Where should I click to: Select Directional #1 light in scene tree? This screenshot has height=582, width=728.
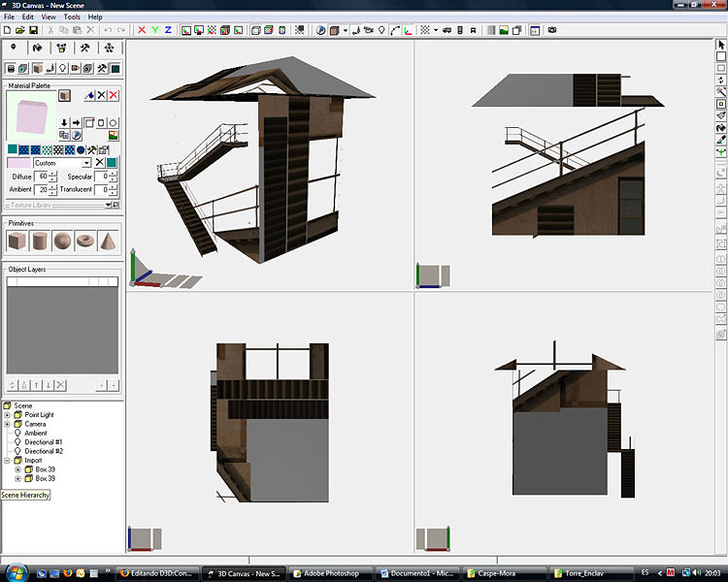click(x=44, y=442)
